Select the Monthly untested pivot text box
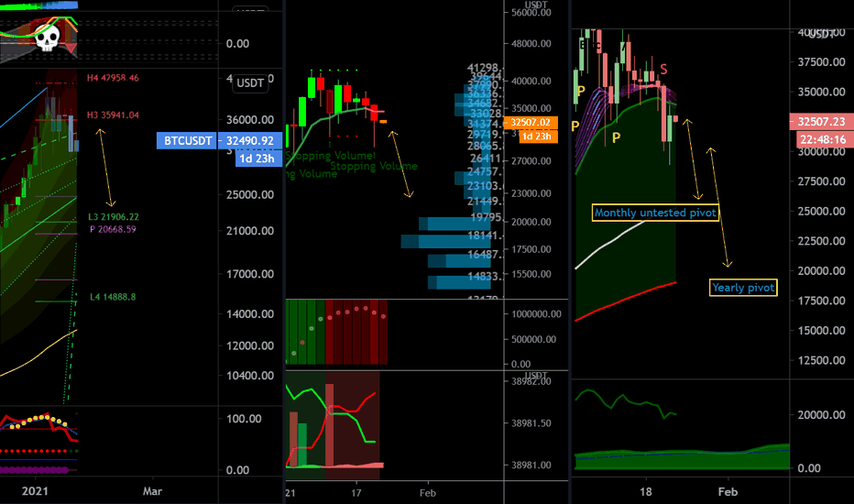854x504 pixels. (x=654, y=213)
